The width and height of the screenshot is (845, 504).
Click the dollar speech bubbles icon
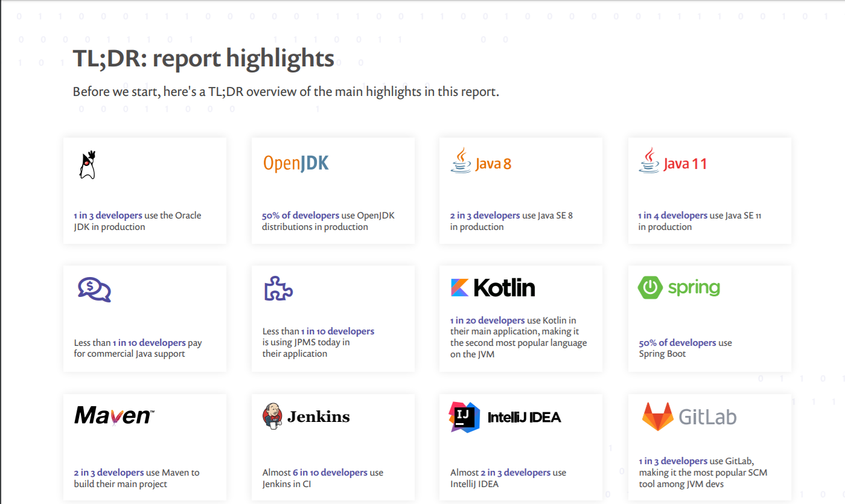94,290
